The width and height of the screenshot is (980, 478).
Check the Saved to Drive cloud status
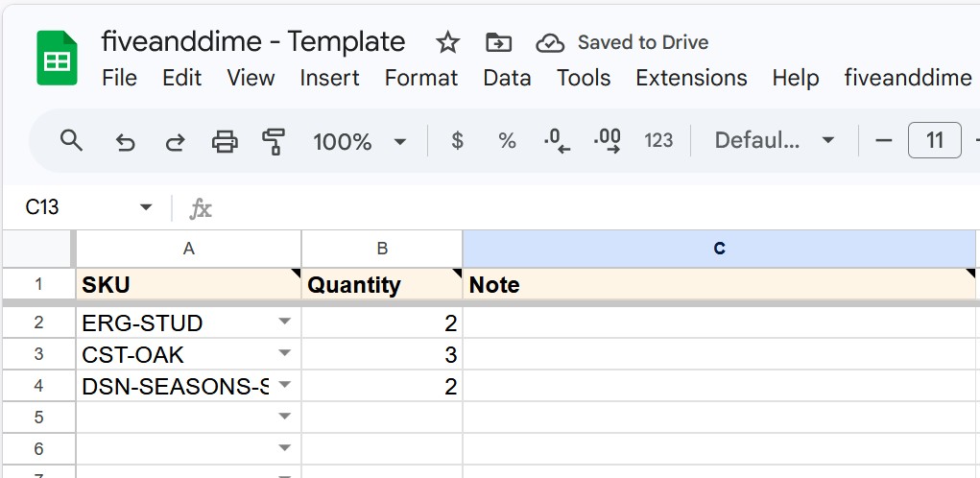[x=550, y=43]
